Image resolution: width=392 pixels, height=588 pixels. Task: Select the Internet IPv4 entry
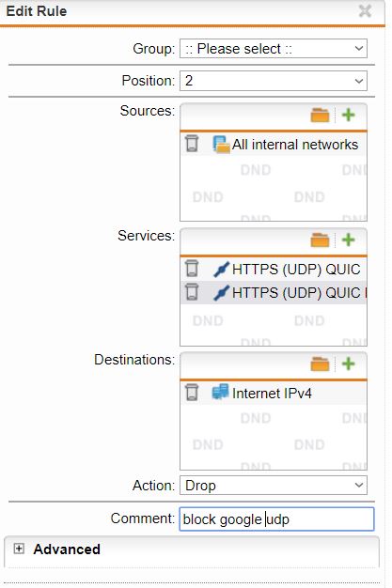tap(272, 393)
